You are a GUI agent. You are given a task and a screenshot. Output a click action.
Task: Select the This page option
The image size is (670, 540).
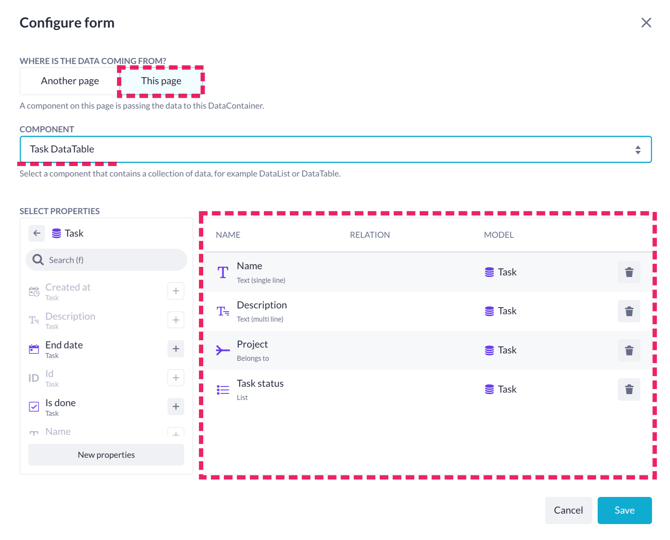pos(161,81)
